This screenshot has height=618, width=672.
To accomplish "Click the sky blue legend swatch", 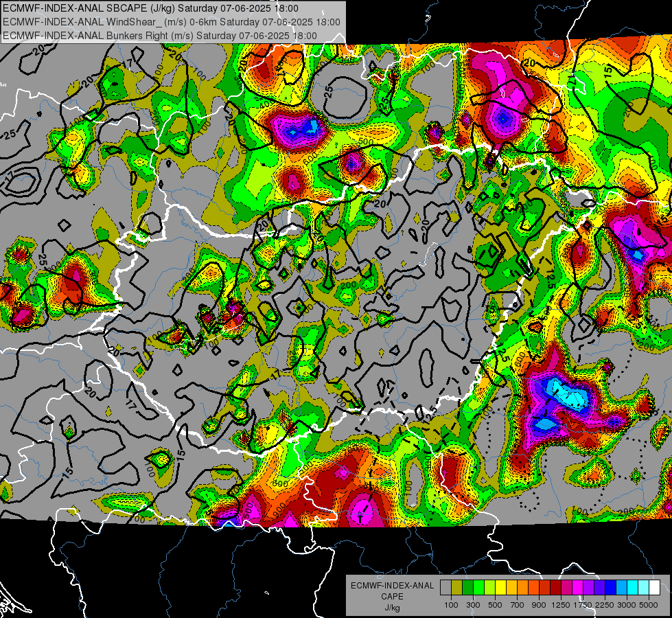I will tap(621, 587).
